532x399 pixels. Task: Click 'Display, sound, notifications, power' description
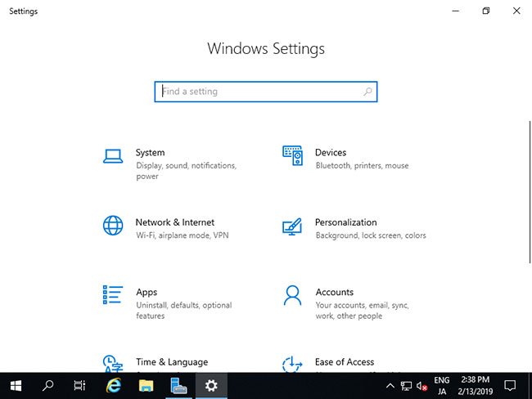(187, 171)
